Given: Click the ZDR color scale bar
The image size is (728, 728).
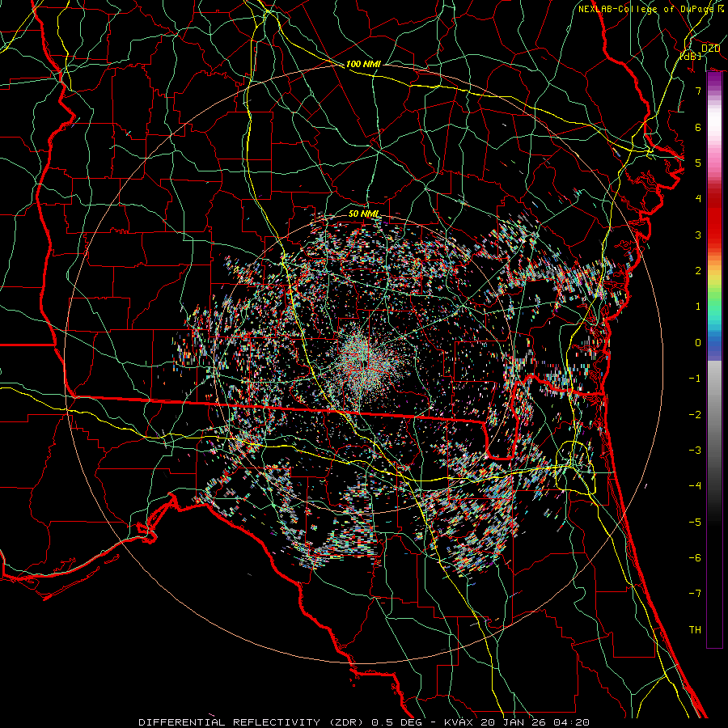Looking at the screenshot, I should click(714, 360).
